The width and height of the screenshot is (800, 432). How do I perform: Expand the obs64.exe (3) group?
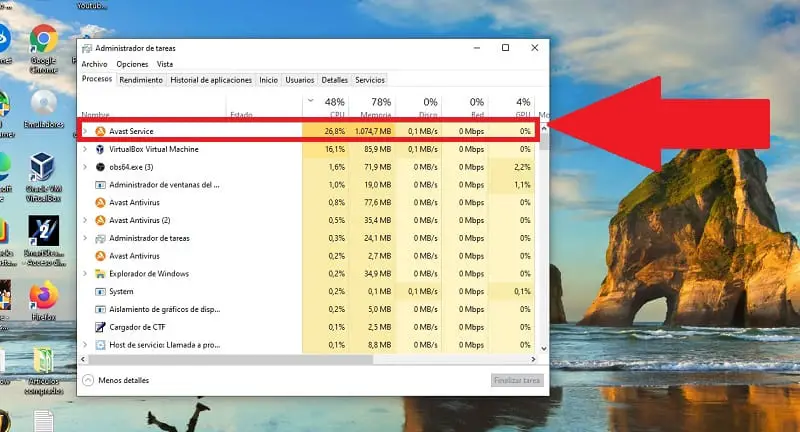point(85,167)
